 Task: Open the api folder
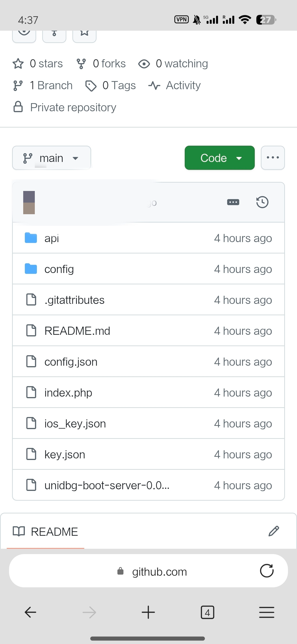click(52, 238)
